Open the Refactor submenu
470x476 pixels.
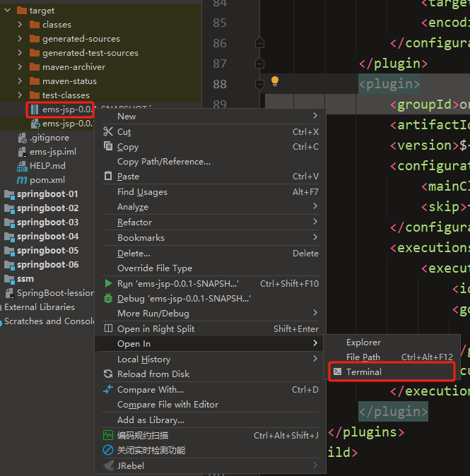pyautogui.click(x=210, y=222)
